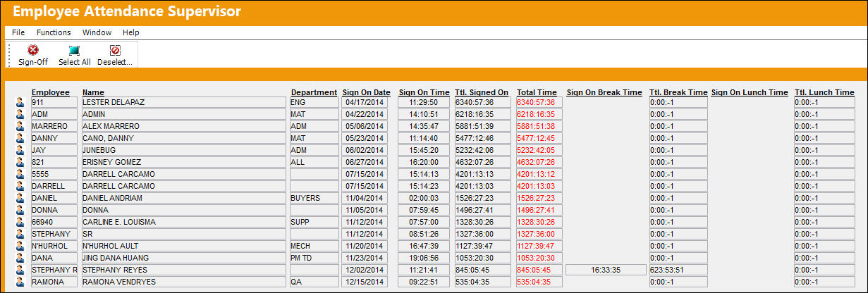Sort by the Sign On Date header
The width and height of the screenshot is (868, 293).
(x=366, y=92)
